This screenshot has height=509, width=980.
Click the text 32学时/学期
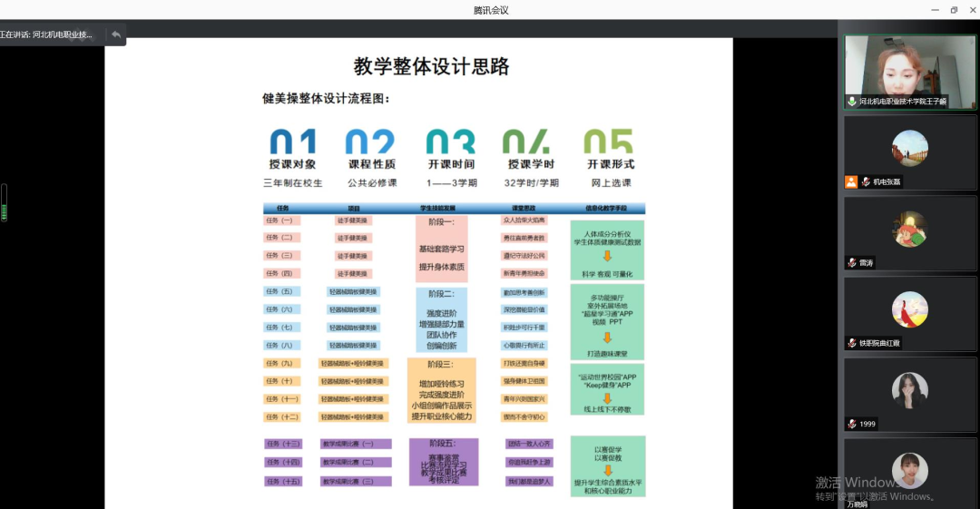click(531, 183)
